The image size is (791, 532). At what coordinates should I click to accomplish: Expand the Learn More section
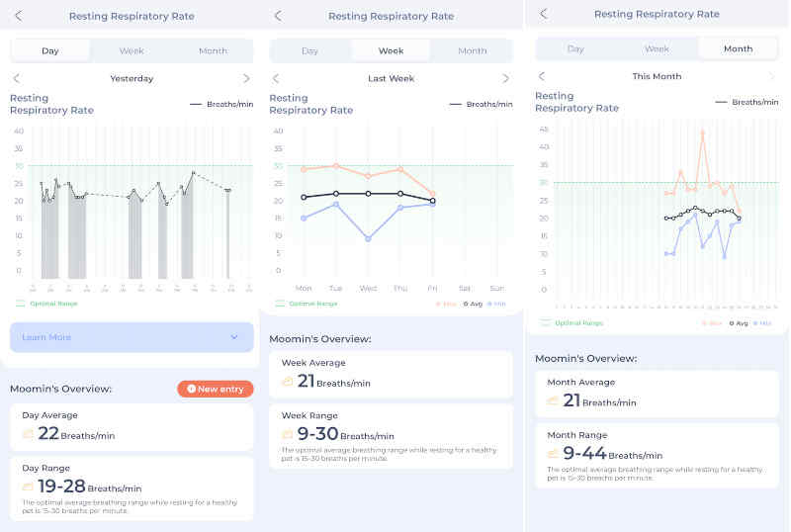pyautogui.click(x=132, y=337)
